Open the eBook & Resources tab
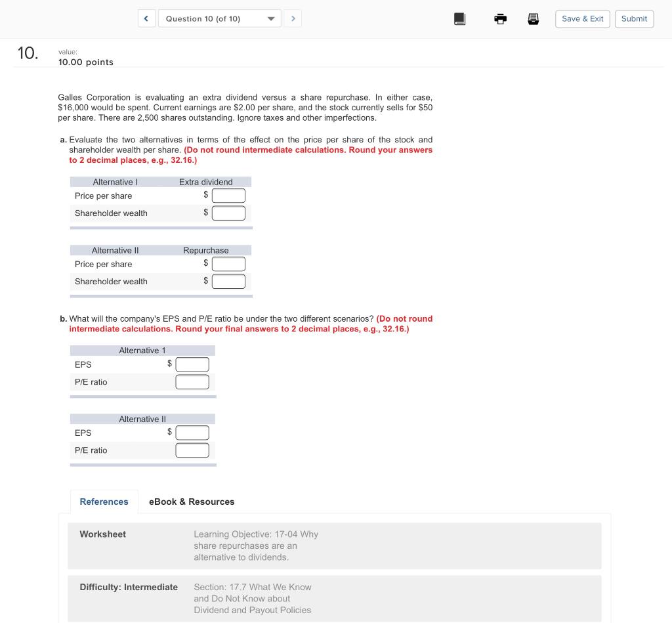672x623 pixels. click(192, 501)
